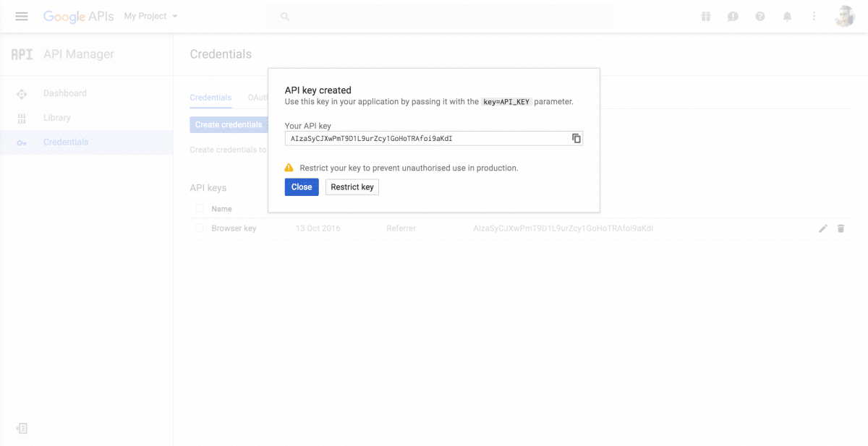868x446 pixels.
Task: Delete the Browser key using the trash icon
Action: 841,228
